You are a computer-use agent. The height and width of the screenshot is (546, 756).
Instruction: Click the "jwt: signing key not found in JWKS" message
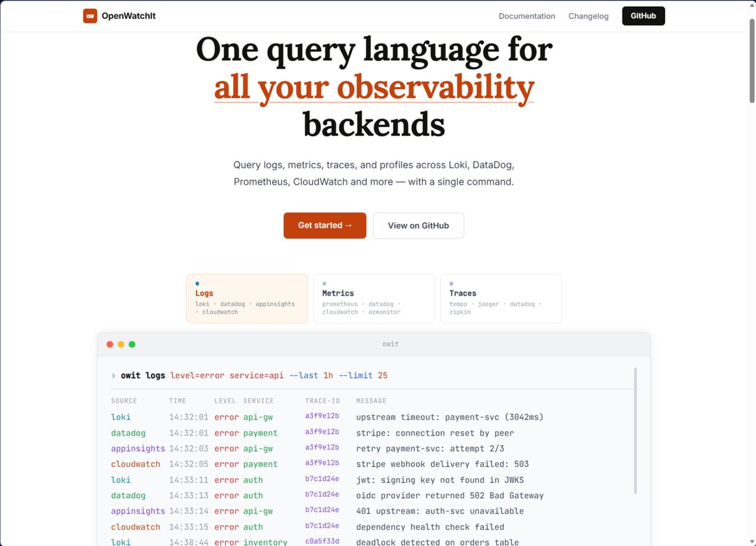tap(440, 480)
